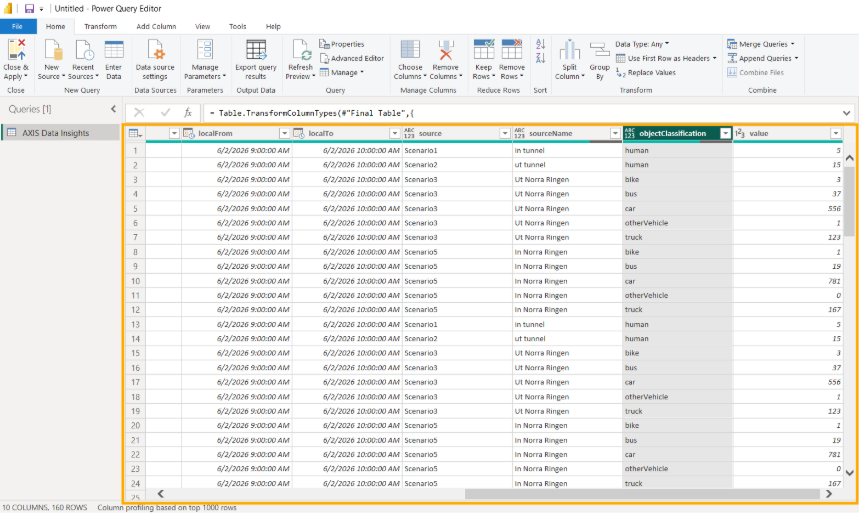Screen dimensions: 859x513
Task: Click Combine Files
Action: pos(755,72)
